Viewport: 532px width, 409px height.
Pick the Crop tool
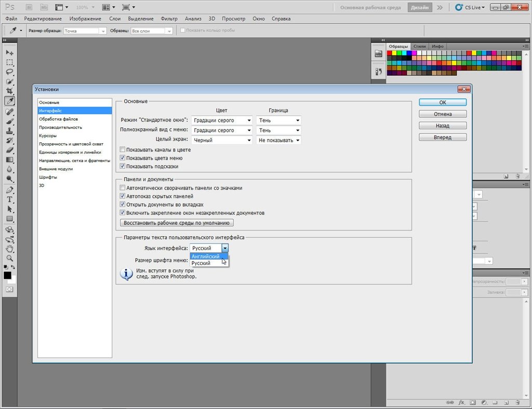point(9,91)
